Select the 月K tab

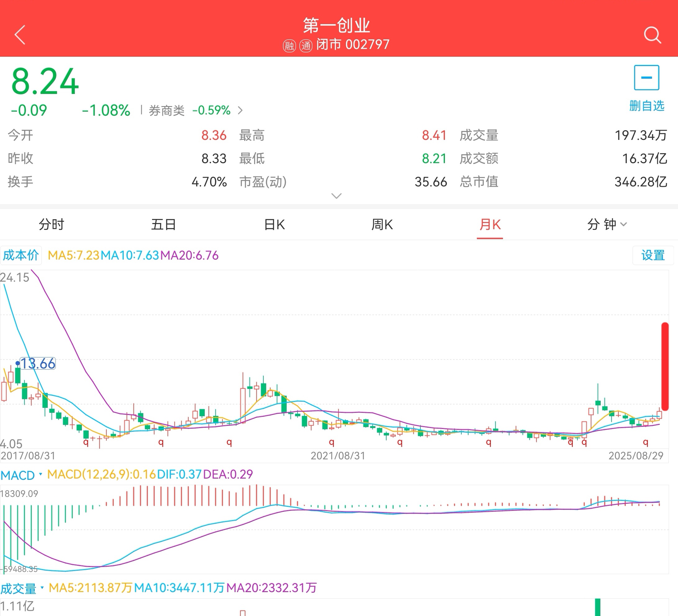(x=490, y=224)
